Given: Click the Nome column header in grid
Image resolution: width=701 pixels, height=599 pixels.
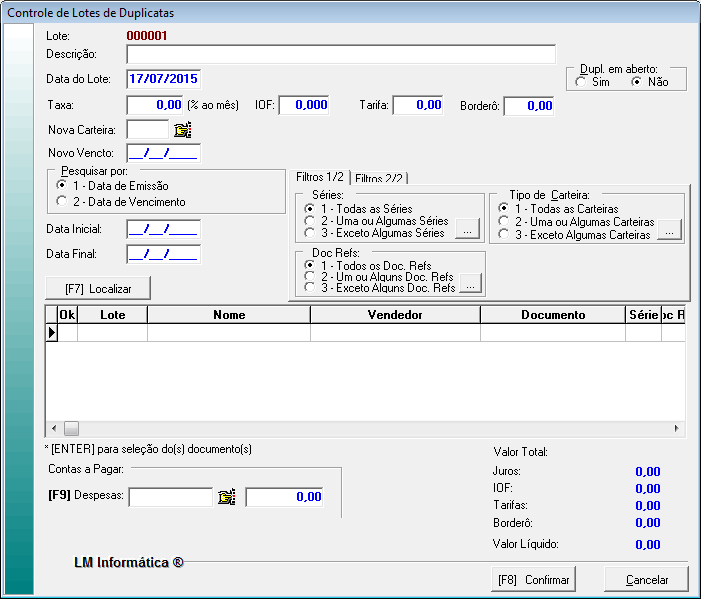Looking at the screenshot, I should pos(229,315).
